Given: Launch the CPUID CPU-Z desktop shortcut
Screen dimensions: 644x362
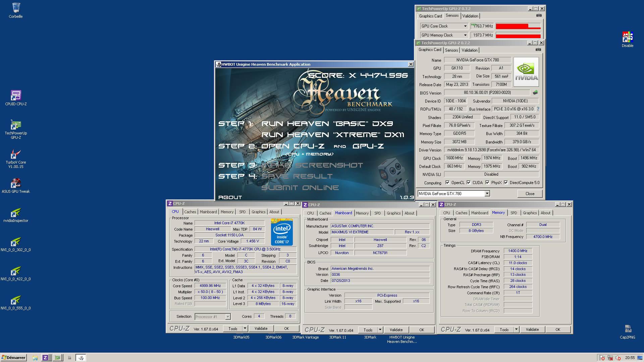Looking at the screenshot, I should pyautogui.click(x=16, y=98).
